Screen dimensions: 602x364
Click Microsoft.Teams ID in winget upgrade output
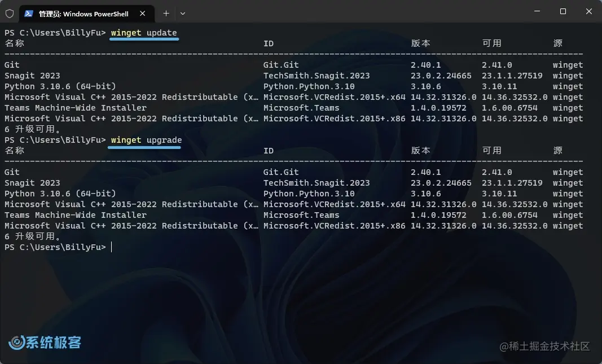pyautogui.click(x=301, y=215)
